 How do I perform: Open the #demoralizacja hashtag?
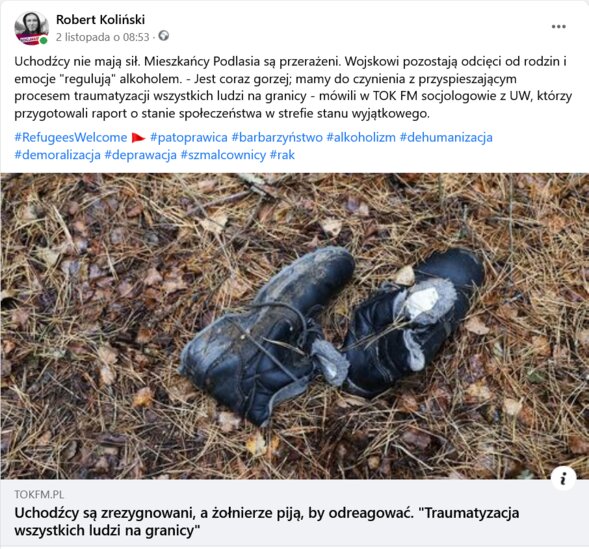pos(57,155)
